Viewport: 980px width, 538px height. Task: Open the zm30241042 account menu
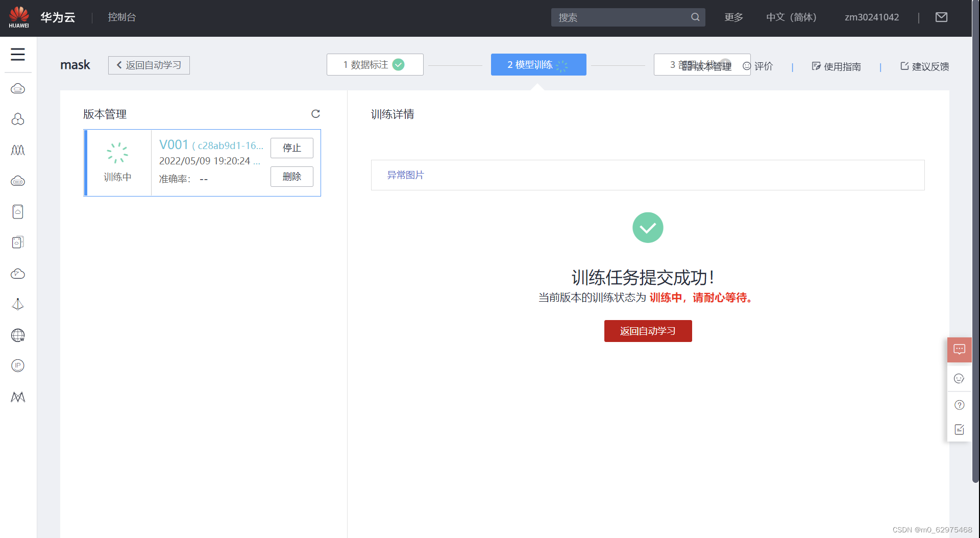(x=872, y=17)
